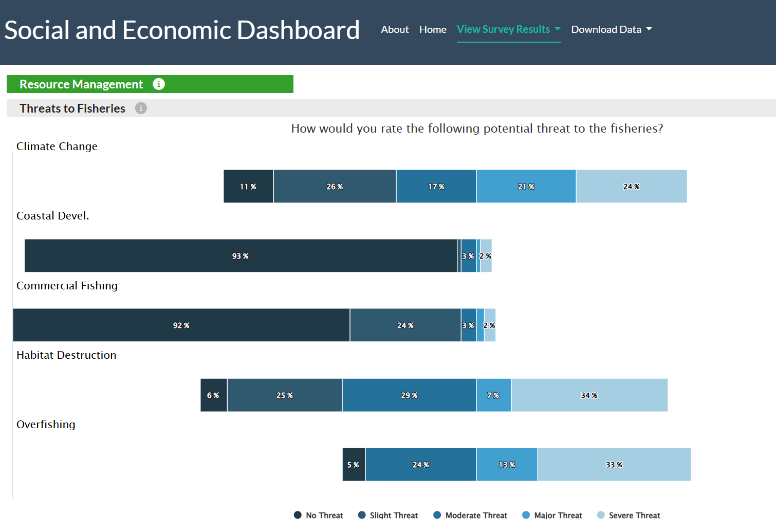Click the 34% Habitat Destruction severe segment

click(x=589, y=395)
